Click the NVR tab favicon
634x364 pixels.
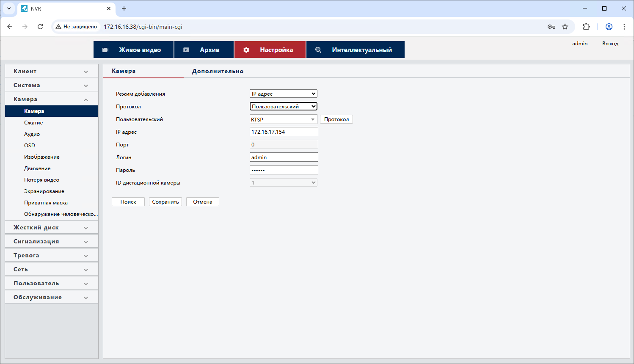(x=24, y=8)
